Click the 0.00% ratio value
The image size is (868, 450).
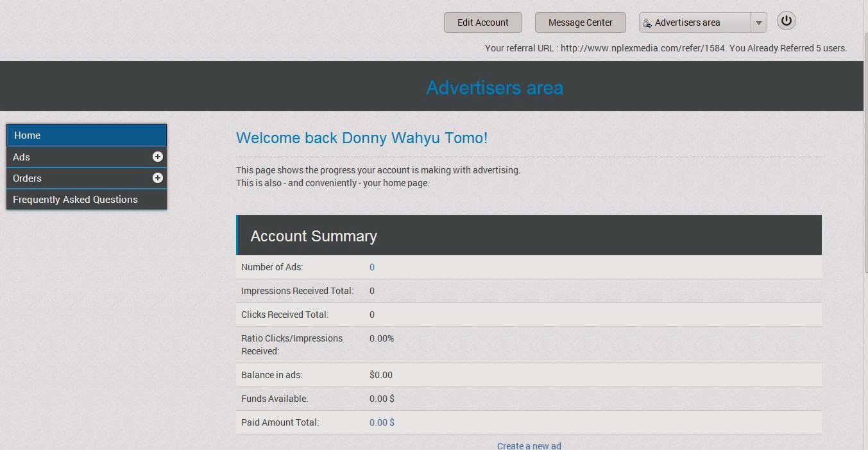(382, 338)
